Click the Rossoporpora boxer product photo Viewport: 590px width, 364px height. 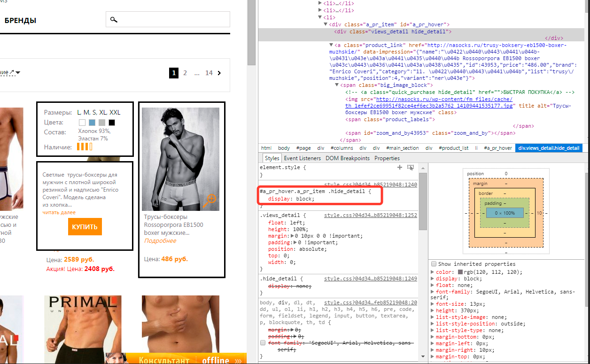pos(180,159)
